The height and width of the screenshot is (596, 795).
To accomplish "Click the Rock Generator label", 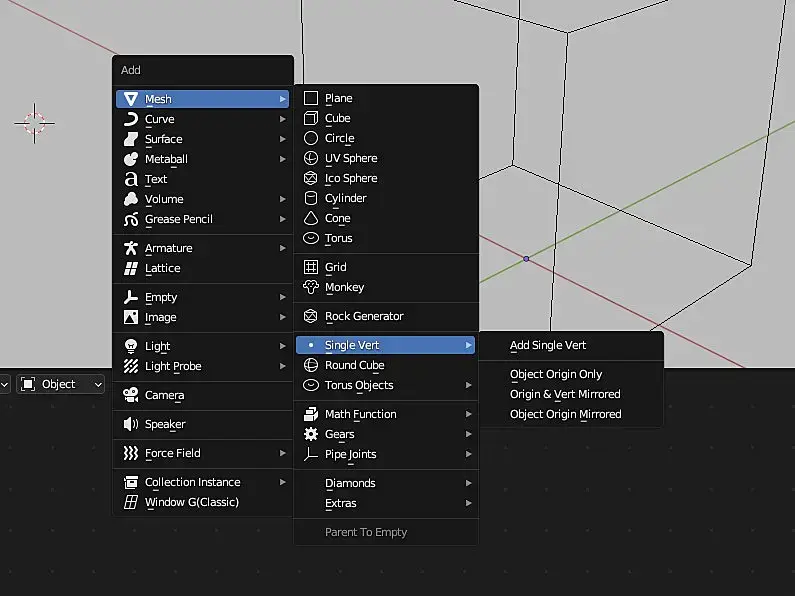I will pyautogui.click(x=364, y=316).
